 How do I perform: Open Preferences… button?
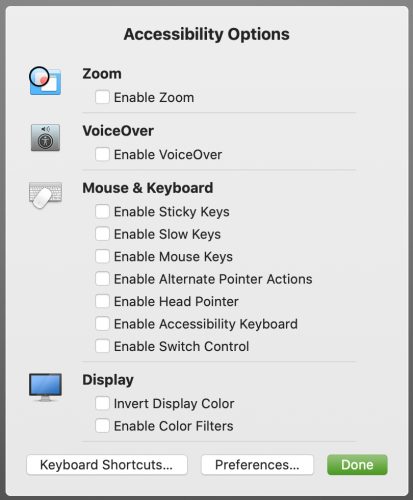[x=257, y=465]
